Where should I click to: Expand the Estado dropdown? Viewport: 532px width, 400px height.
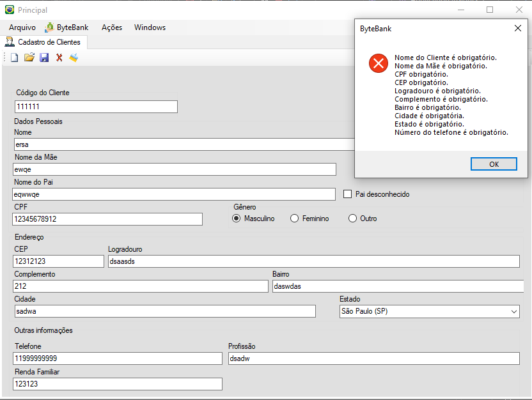tap(513, 312)
